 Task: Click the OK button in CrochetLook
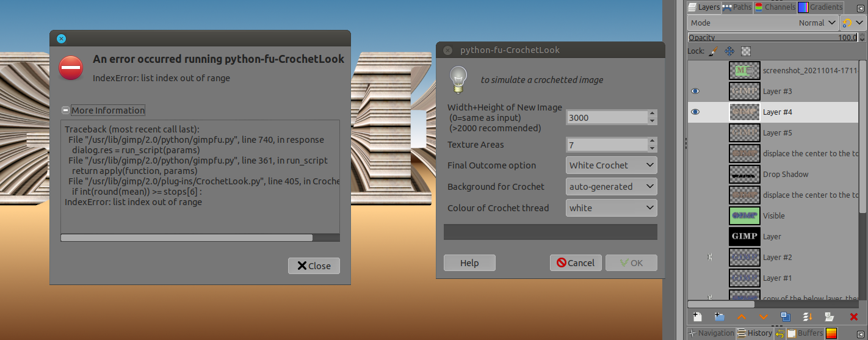(631, 262)
